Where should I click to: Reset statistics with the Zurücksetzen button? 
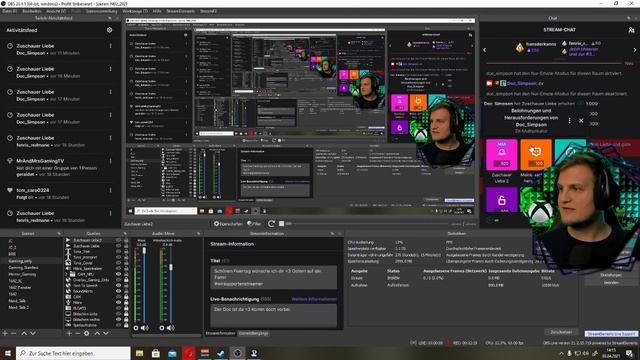pos(561,332)
